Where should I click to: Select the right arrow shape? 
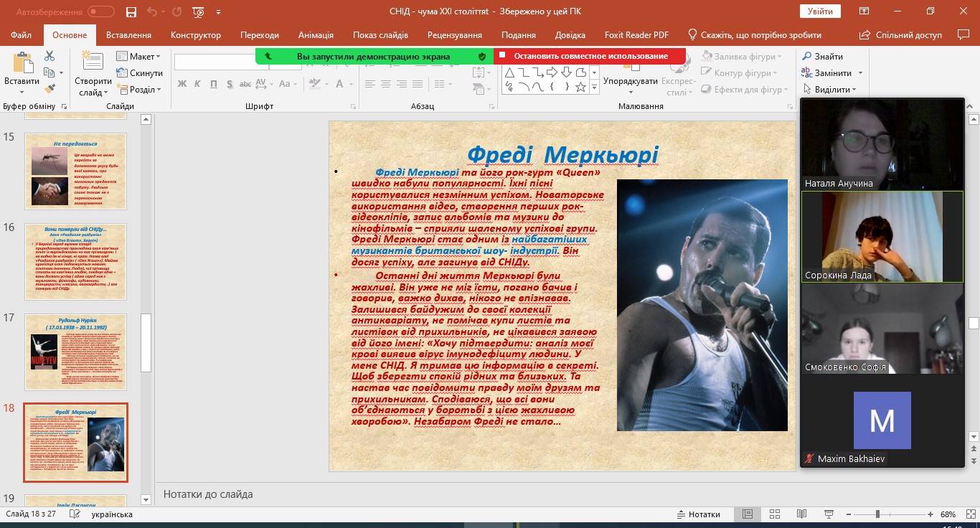(x=552, y=72)
